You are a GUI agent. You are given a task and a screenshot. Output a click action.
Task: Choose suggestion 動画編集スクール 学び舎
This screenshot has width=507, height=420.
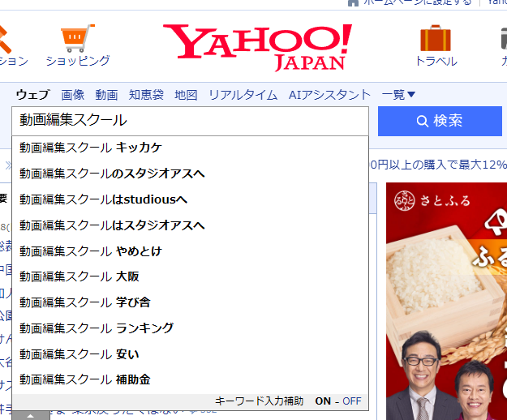(x=190, y=302)
